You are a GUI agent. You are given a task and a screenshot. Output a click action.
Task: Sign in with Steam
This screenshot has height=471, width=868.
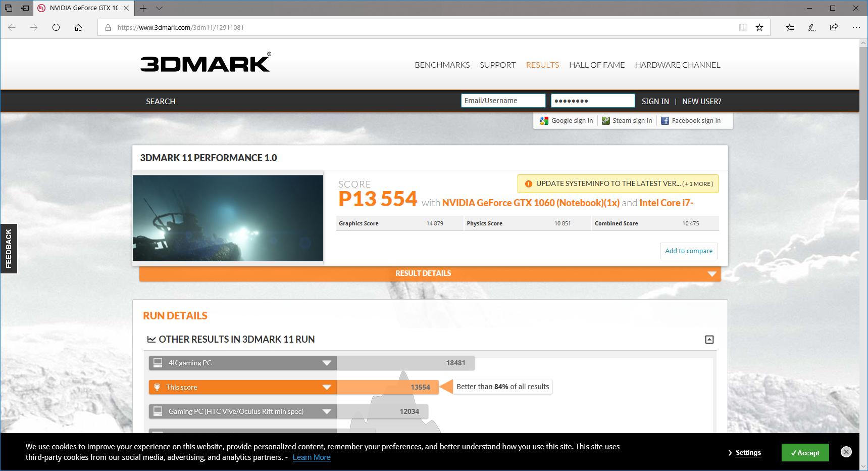click(x=627, y=121)
